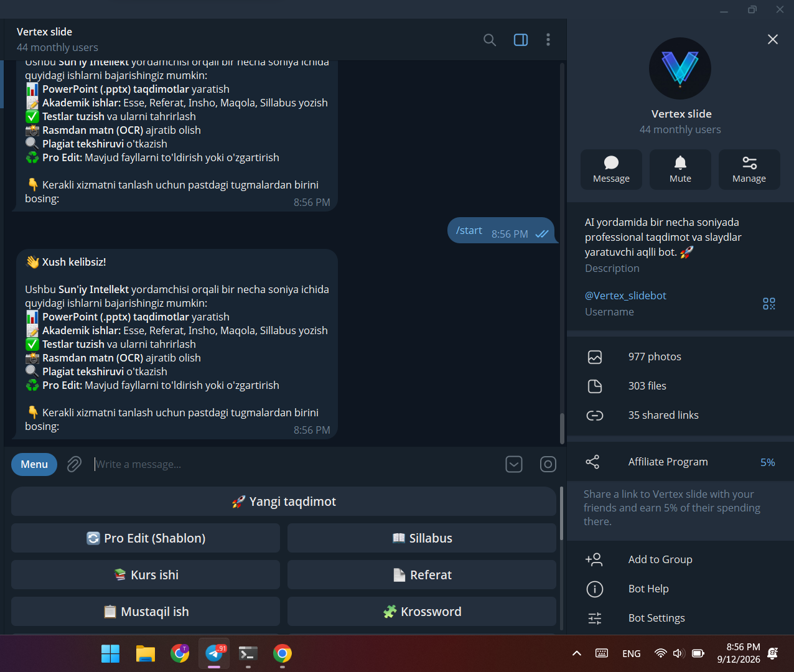The image size is (794, 672).
Task: Choose the Mustaqil ish button
Action: (146, 612)
